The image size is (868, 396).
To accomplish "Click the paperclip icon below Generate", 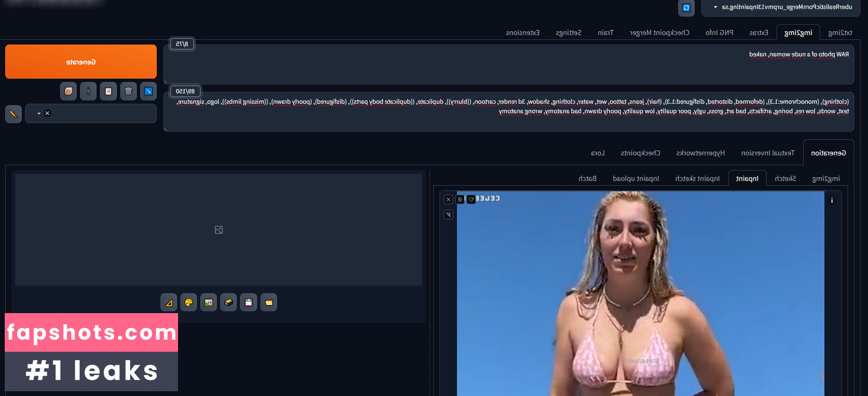I will coord(89,91).
